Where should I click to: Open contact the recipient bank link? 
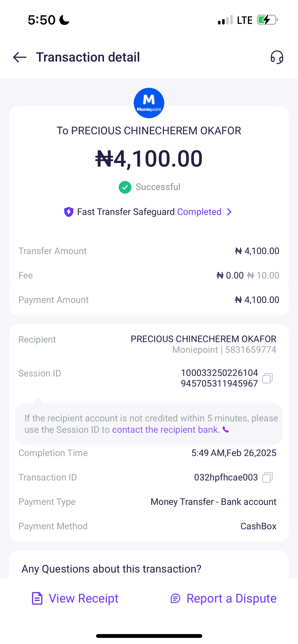[166, 430]
